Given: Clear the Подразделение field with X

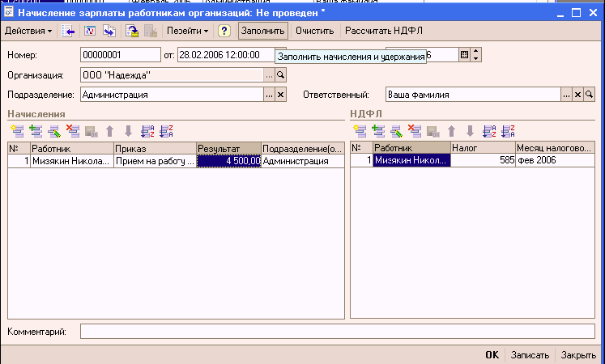Looking at the screenshot, I should 281,95.
